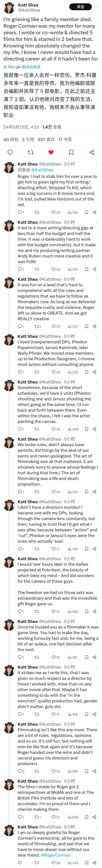Screen dimensions: 102x868
Task: Unlike the main tweet's pink heart
Action: (x=51, y=152)
